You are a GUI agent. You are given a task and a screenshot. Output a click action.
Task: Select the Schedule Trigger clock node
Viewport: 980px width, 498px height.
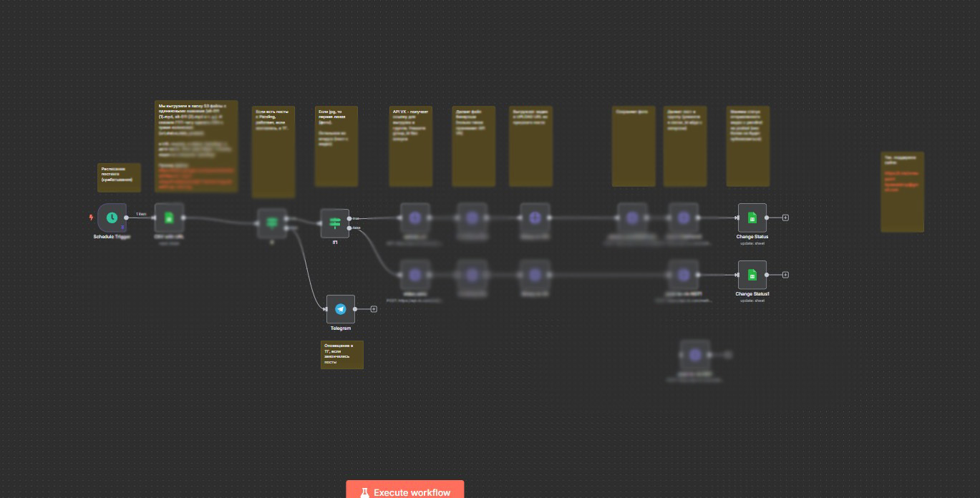pos(112,218)
